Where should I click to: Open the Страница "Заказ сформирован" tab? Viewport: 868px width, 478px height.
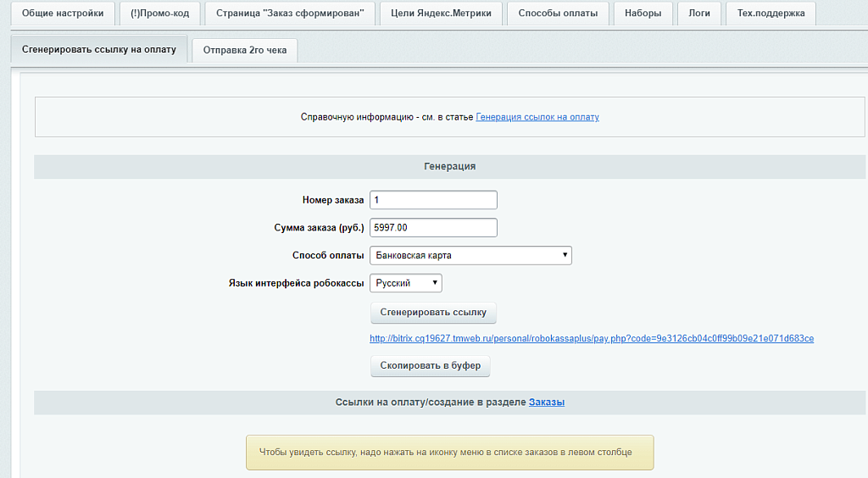click(x=290, y=14)
